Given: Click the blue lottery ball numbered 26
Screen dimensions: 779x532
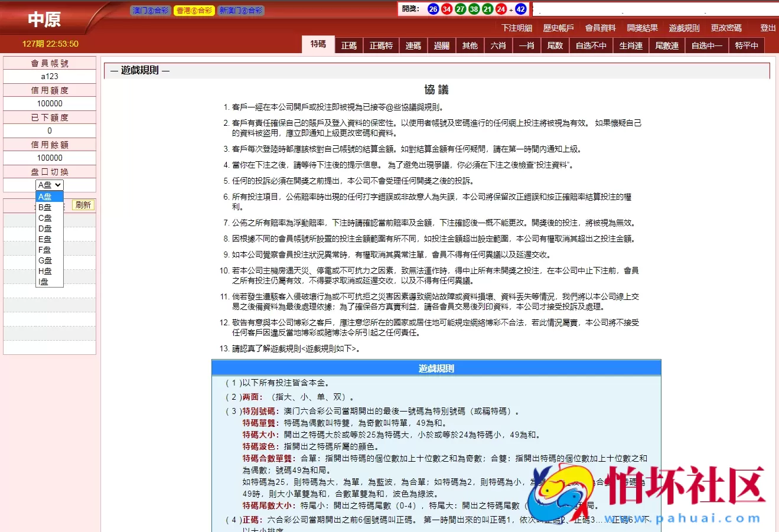Looking at the screenshot, I should tap(432, 9).
